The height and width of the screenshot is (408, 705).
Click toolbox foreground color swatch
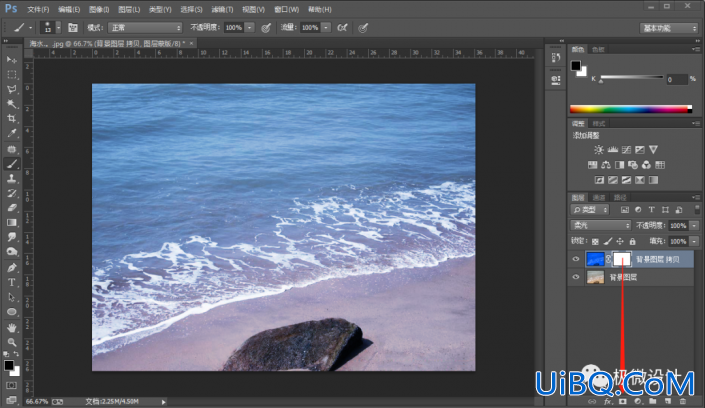point(9,365)
